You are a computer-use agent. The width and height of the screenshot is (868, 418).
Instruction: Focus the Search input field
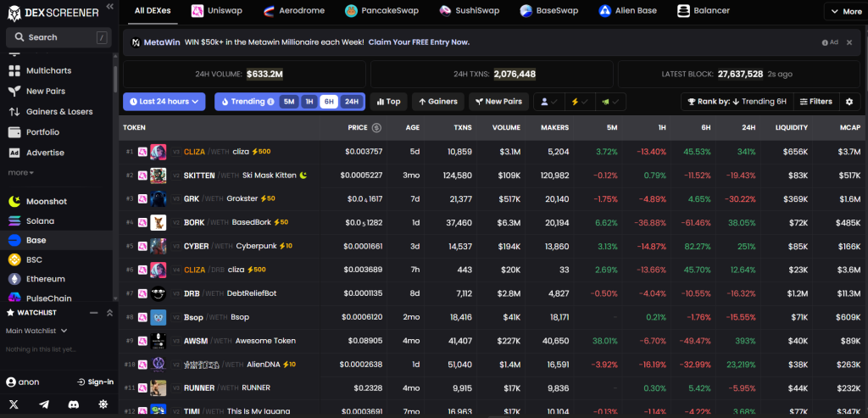pos(58,37)
